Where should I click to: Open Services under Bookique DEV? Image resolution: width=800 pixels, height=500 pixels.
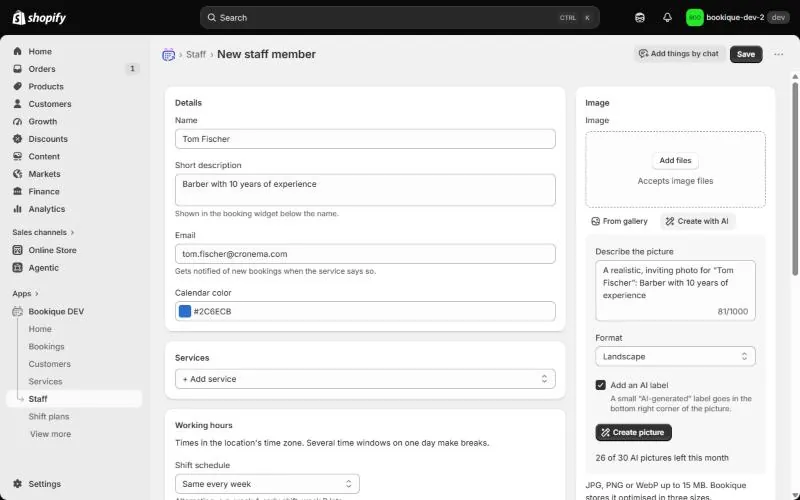[45, 381]
